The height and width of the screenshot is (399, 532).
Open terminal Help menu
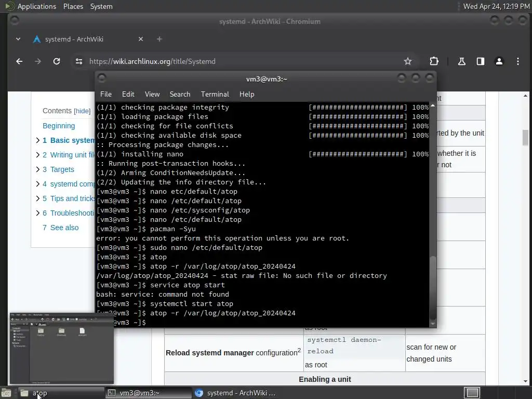click(247, 95)
